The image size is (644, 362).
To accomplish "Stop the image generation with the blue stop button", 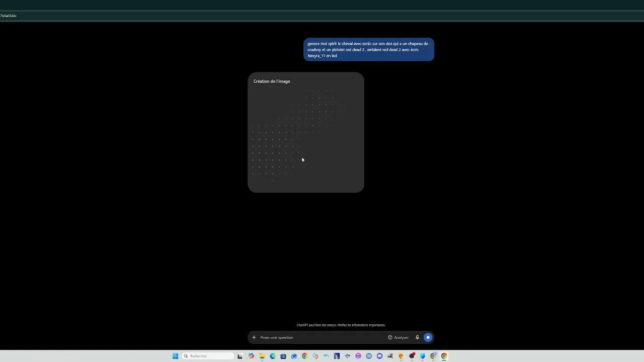I will (x=428, y=337).
